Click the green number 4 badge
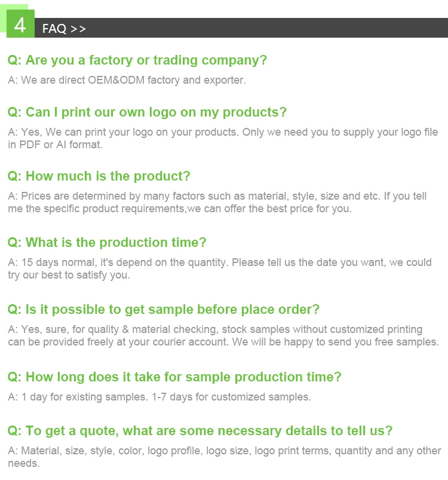 coord(20,24)
